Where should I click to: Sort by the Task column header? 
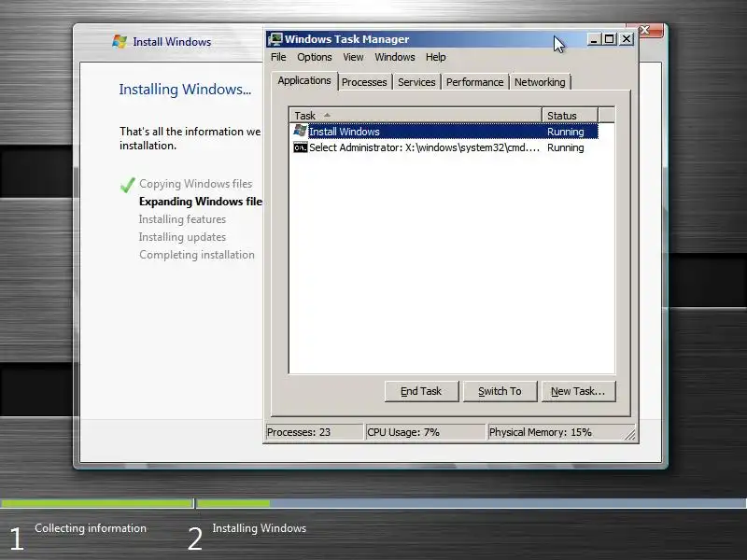click(415, 115)
